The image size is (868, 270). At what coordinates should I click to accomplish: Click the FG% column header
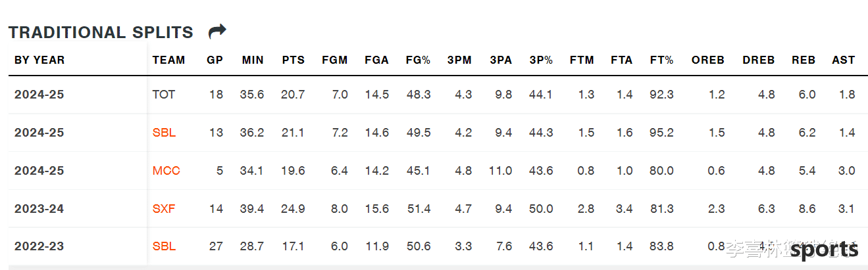coord(418,60)
